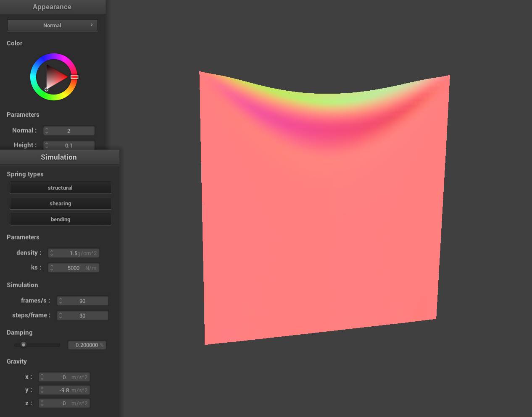Click the density stepper arrows

[x=52, y=253]
